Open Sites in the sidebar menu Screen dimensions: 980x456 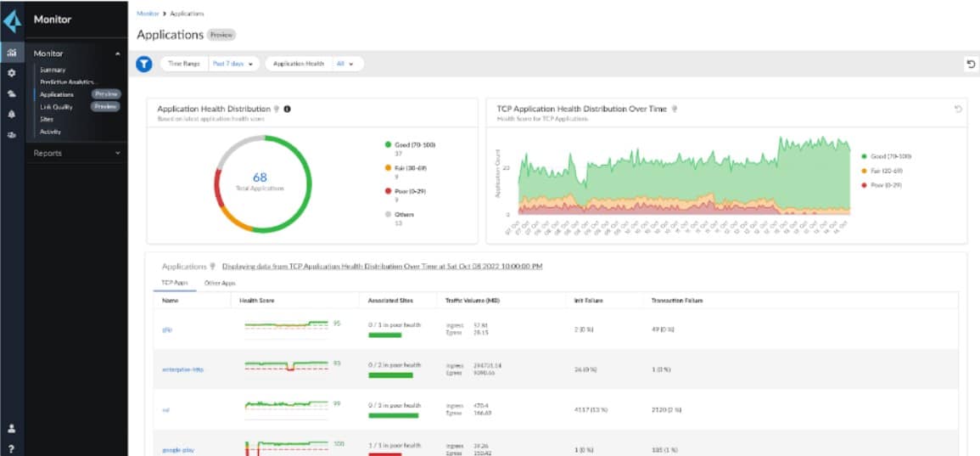[47, 119]
